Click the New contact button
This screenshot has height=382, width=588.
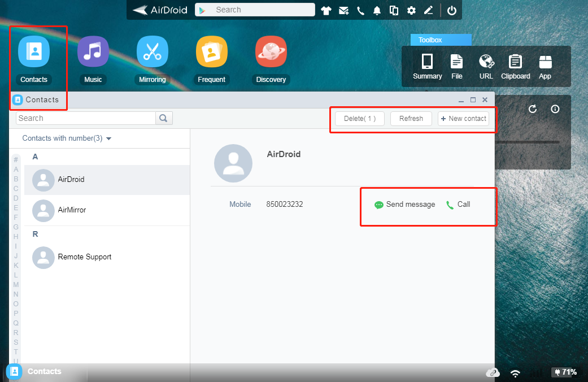pos(464,119)
